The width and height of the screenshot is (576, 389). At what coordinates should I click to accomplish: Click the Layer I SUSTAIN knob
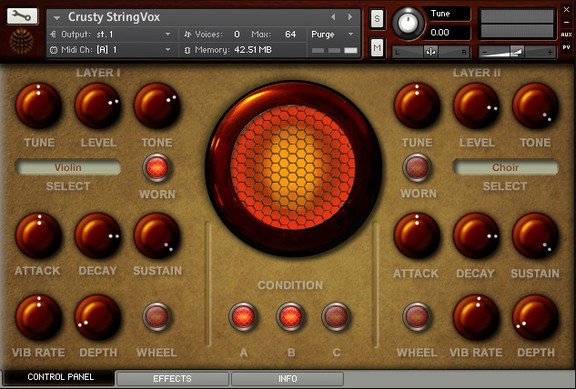157,236
